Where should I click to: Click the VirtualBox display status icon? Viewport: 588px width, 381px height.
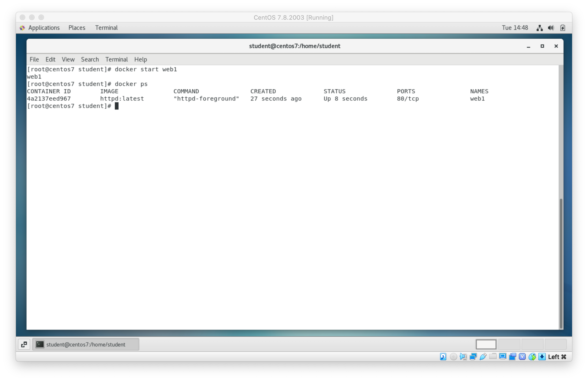click(503, 356)
